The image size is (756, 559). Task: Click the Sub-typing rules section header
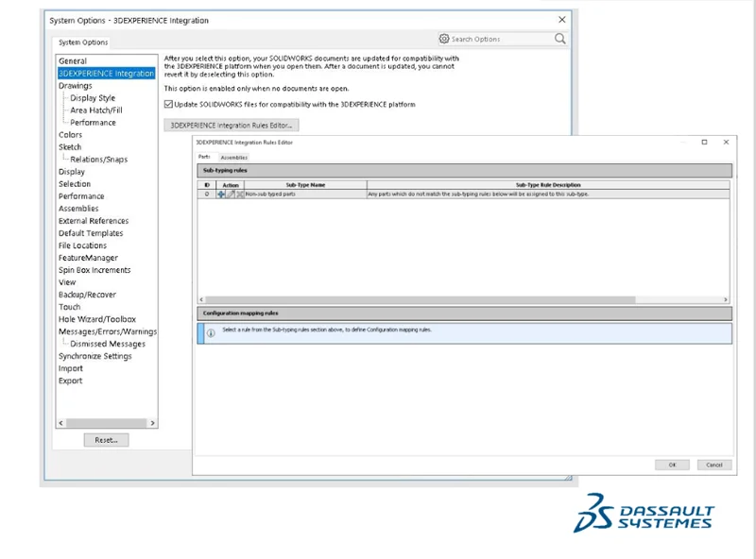click(x=464, y=171)
